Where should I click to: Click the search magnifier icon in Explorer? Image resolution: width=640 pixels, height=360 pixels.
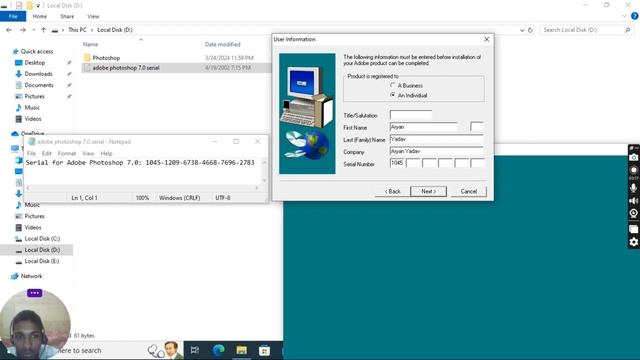click(x=627, y=30)
